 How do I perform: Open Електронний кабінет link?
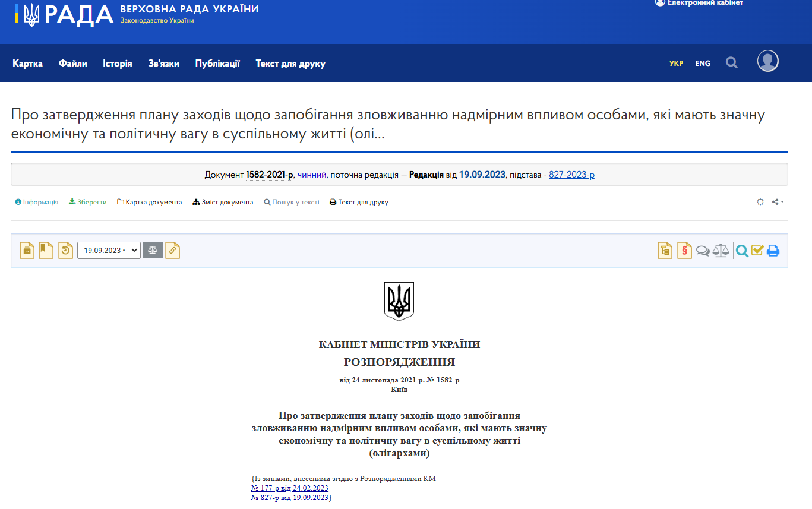[699, 3]
